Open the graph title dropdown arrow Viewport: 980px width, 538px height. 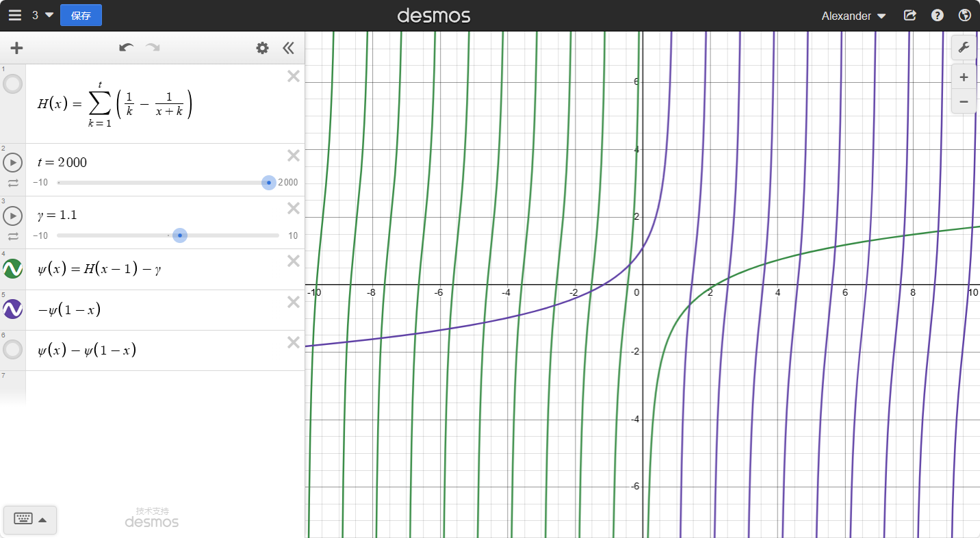tap(49, 15)
